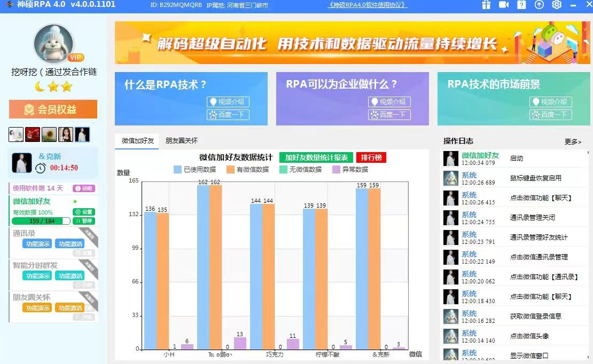The height and width of the screenshot is (364, 593).
Task: Select the fourth woman-portrait account thumbnail
Action: (66, 134)
